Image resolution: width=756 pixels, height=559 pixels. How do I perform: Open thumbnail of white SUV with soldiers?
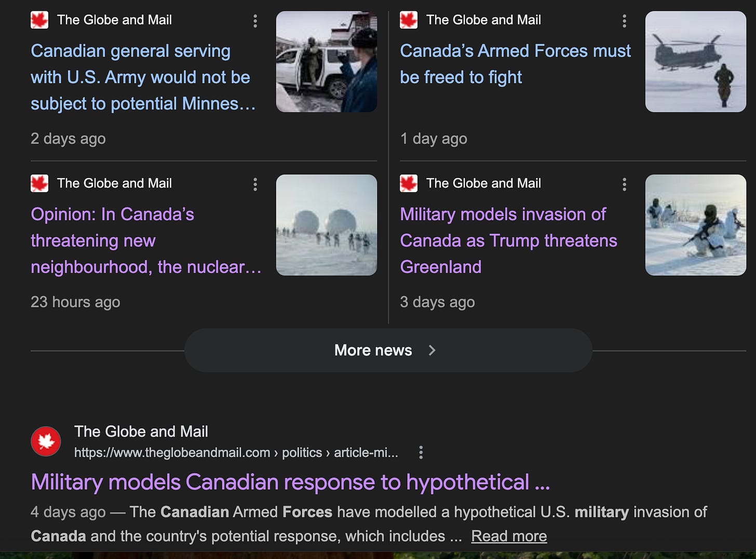[x=327, y=62]
